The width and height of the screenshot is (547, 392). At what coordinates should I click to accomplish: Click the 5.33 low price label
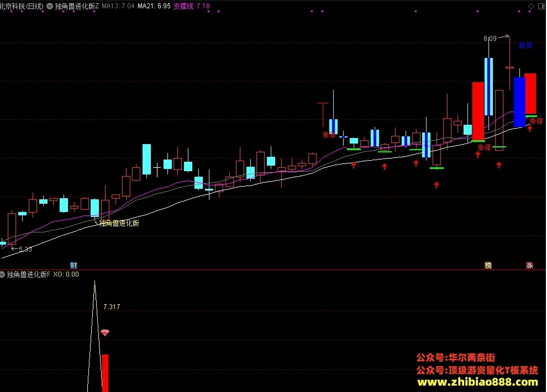pyautogui.click(x=25, y=249)
